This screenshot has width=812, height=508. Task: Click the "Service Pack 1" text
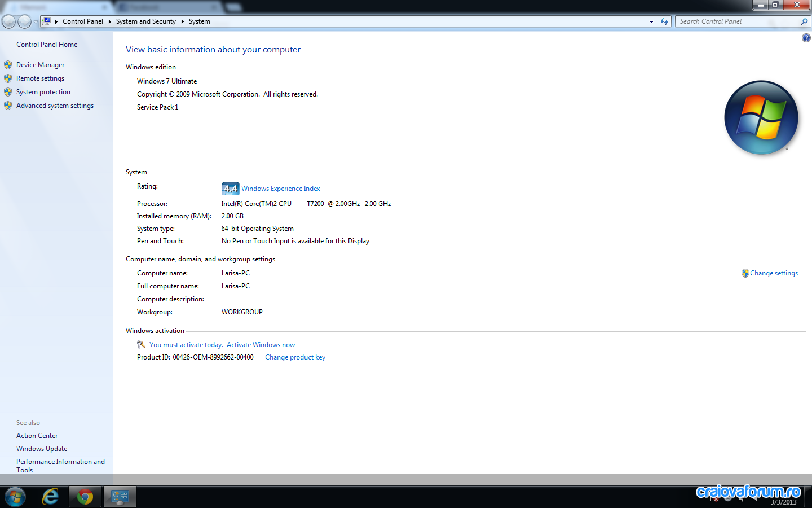pos(157,107)
